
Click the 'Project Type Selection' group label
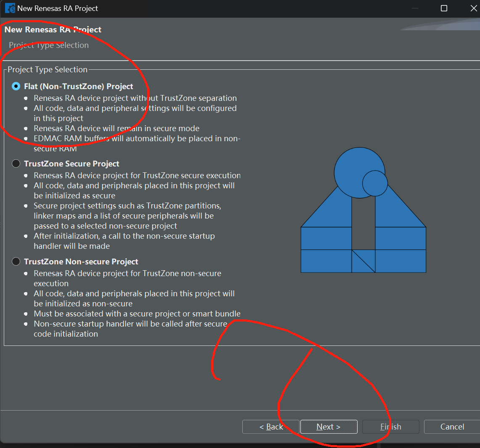click(48, 69)
